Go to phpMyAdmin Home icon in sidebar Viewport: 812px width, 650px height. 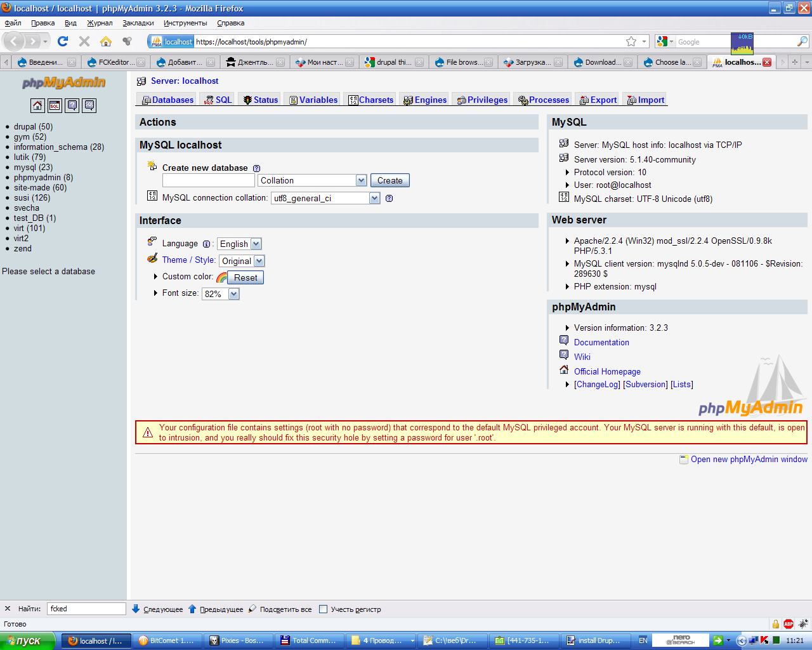37,105
